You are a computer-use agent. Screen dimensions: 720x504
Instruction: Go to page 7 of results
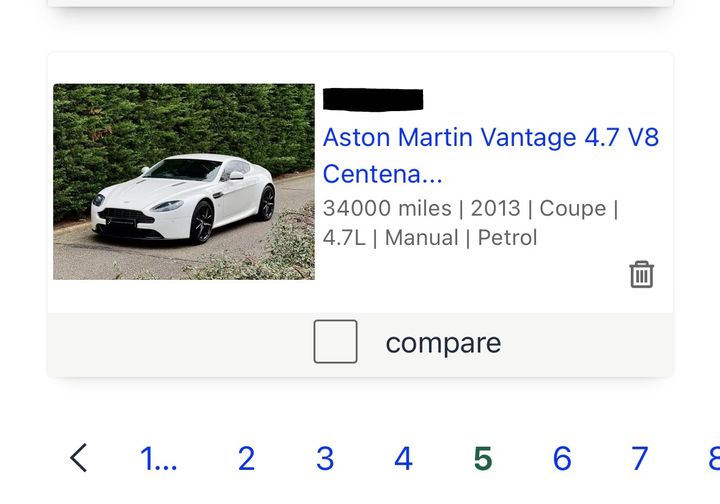point(640,458)
